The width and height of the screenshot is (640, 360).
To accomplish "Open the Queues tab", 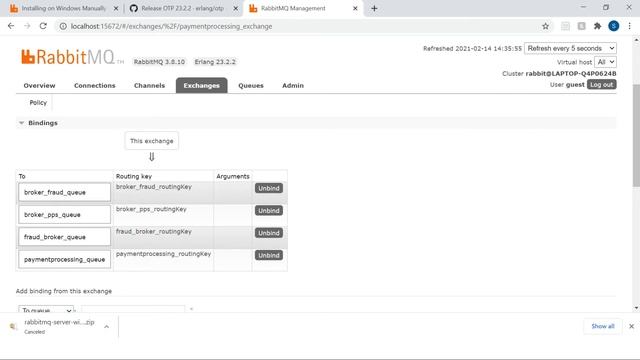I will [251, 85].
